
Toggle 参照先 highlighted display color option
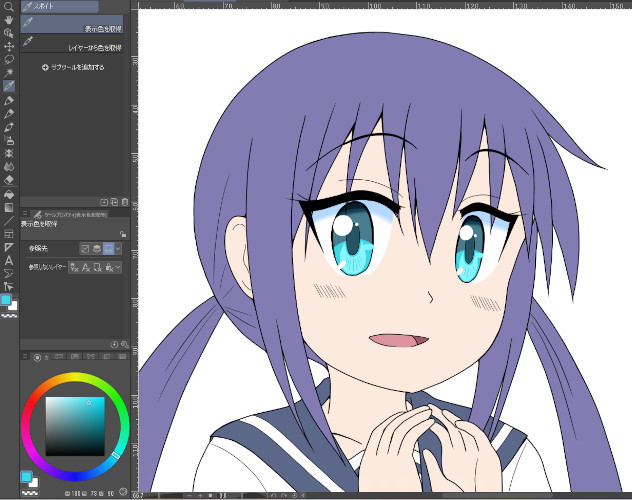tap(108, 249)
